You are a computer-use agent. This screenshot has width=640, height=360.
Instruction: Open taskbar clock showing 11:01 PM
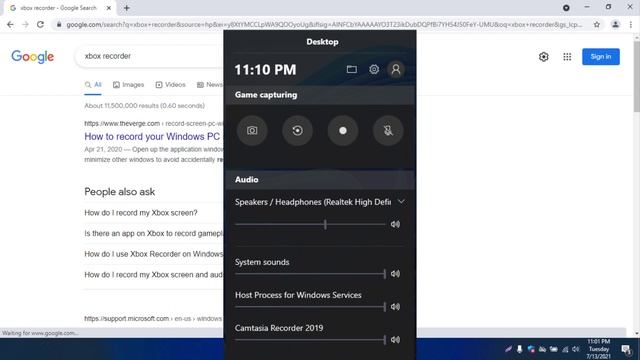(x=599, y=349)
